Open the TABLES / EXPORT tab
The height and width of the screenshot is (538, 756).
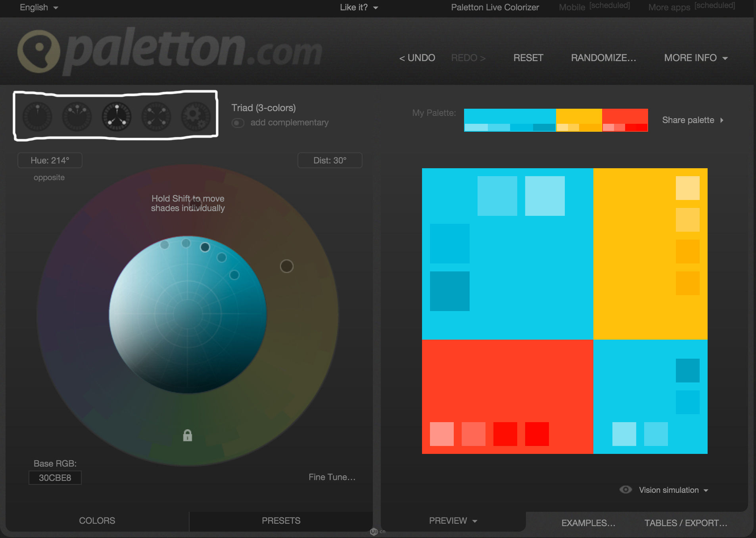(x=685, y=523)
